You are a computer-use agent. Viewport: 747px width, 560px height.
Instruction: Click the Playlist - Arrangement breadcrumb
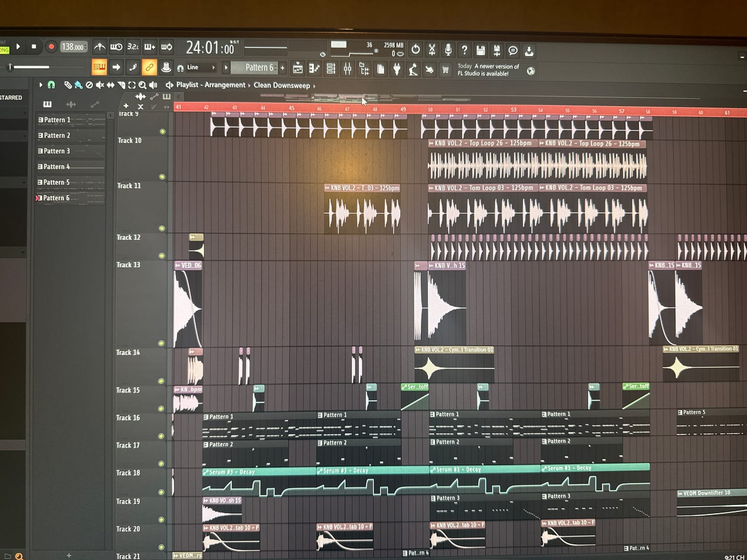point(211,85)
